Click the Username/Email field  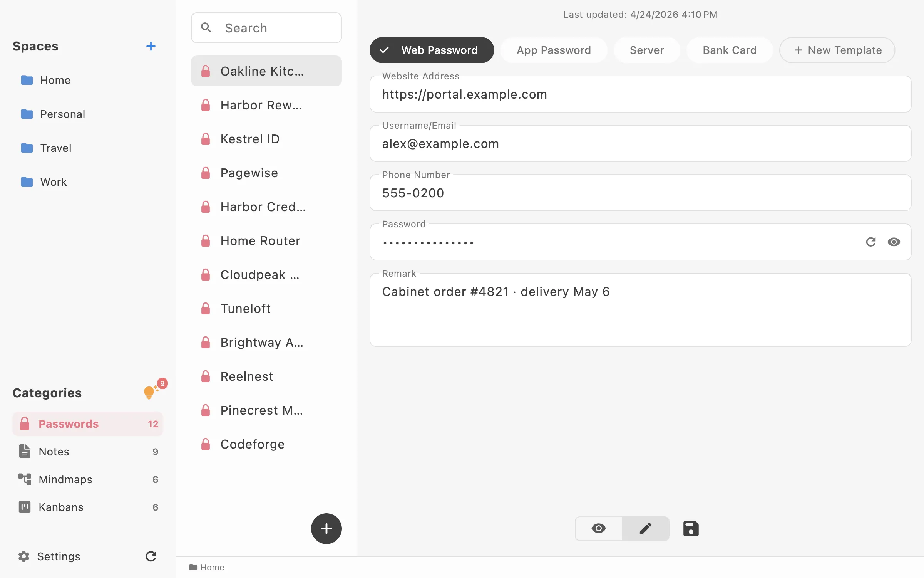[x=641, y=144]
